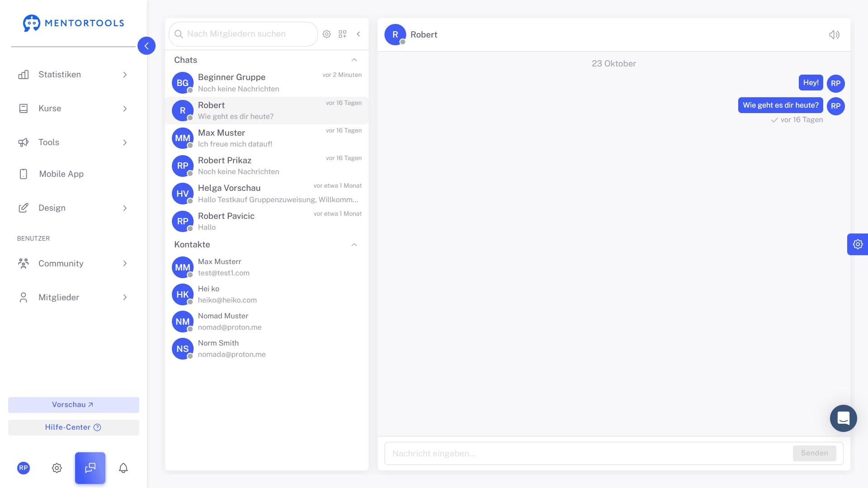Open the RP user profile avatar
The image size is (868, 488).
pos(24,468)
